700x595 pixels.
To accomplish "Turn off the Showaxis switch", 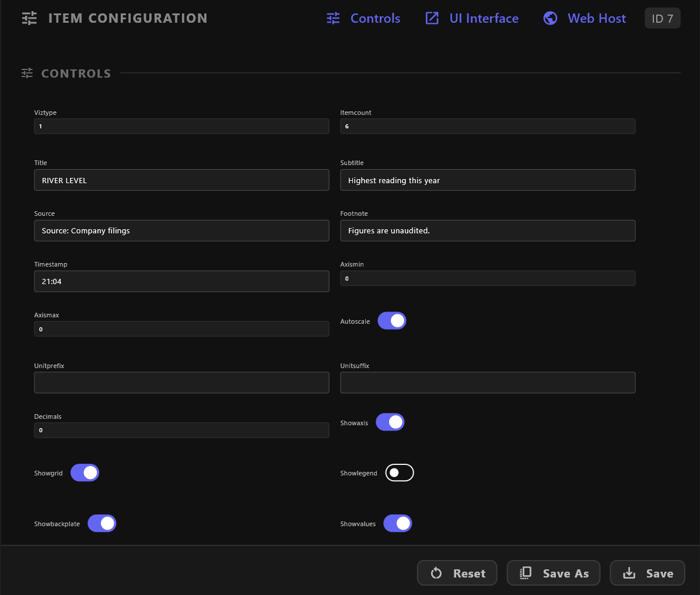I will tap(390, 422).
